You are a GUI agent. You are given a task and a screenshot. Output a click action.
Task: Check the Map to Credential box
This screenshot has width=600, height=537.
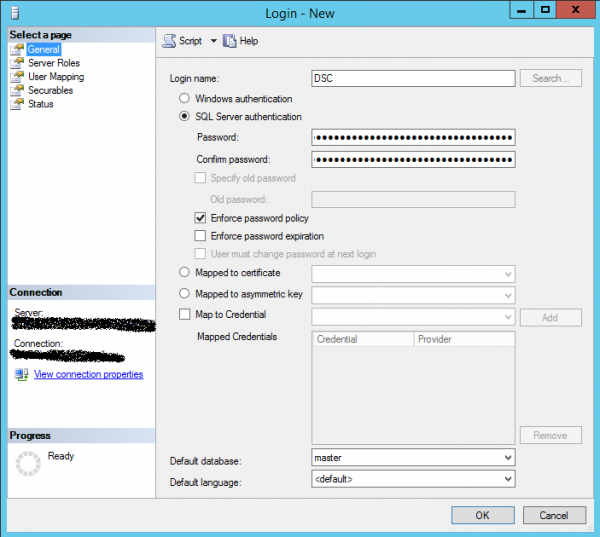pyautogui.click(x=184, y=315)
